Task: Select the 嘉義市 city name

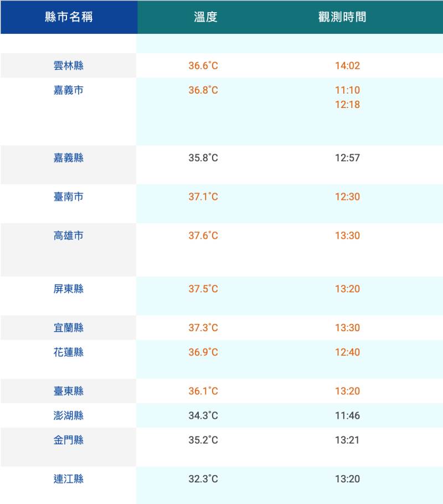Action: (69, 90)
